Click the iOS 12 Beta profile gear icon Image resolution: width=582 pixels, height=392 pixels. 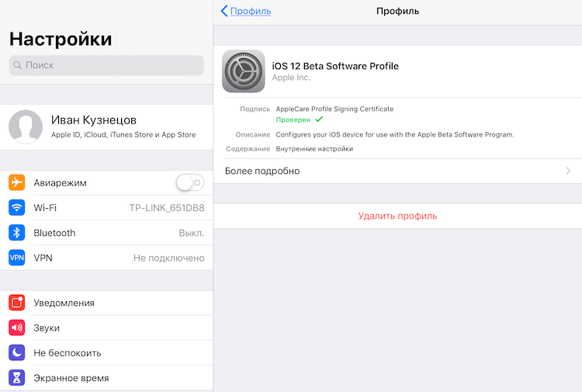244,71
